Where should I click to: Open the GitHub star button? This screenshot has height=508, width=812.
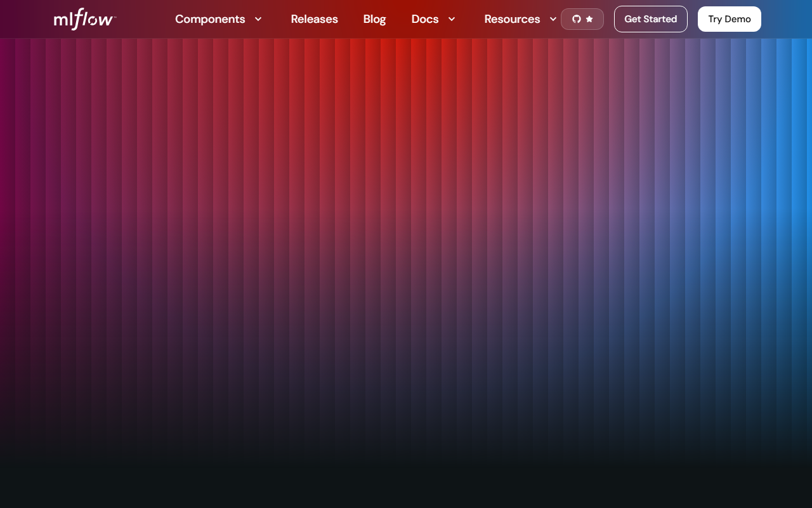coord(582,19)
